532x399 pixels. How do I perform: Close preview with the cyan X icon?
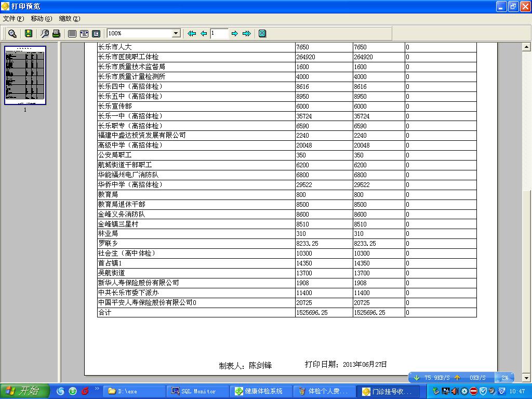pos(262,33)
